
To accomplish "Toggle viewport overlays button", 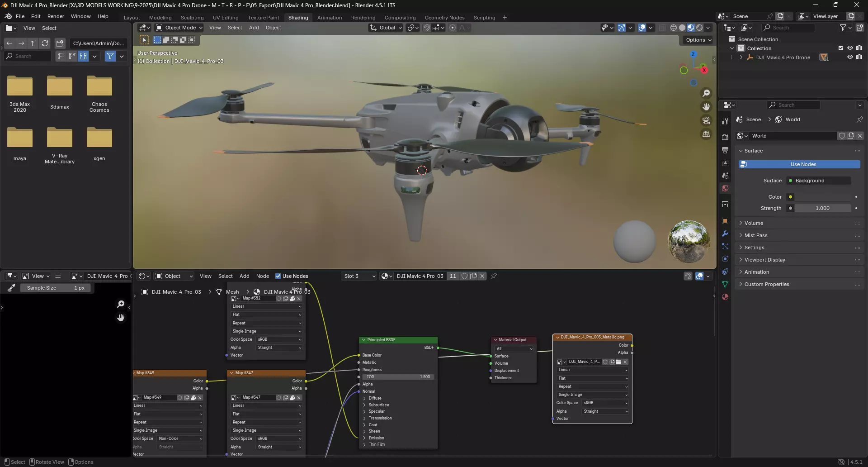I will point(642,28).
